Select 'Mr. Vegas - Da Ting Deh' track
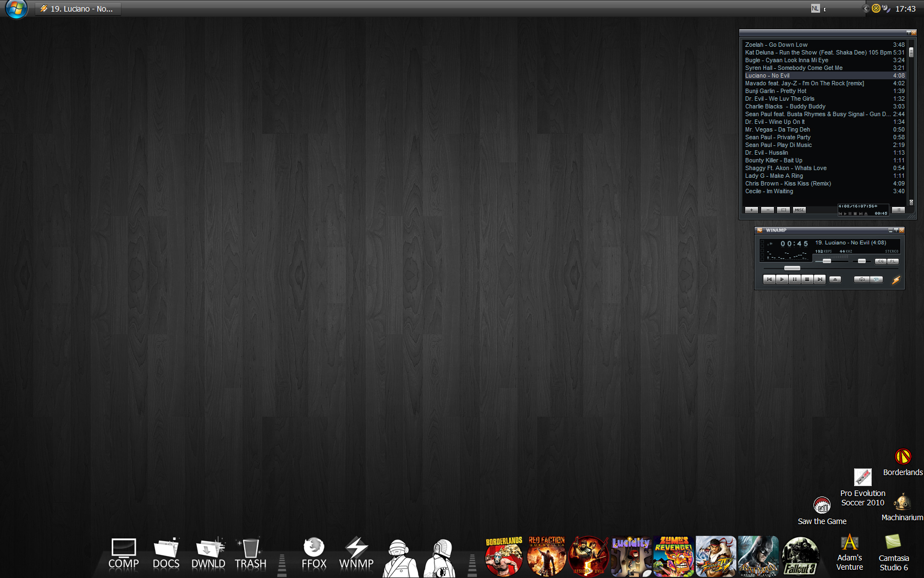This screenshot has width=924, height=578. click(x=824, y=130)
